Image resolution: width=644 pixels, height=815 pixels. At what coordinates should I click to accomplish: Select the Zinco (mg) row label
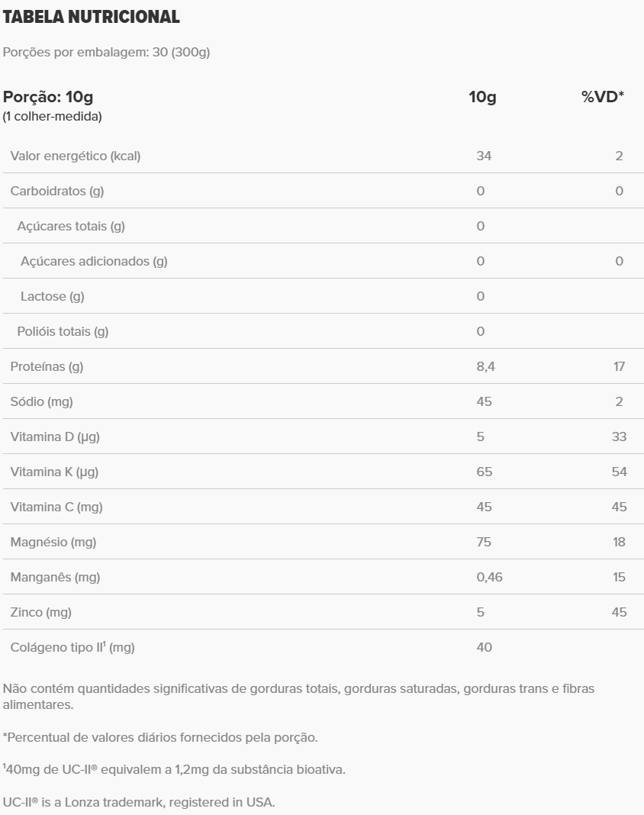point(40,612)
